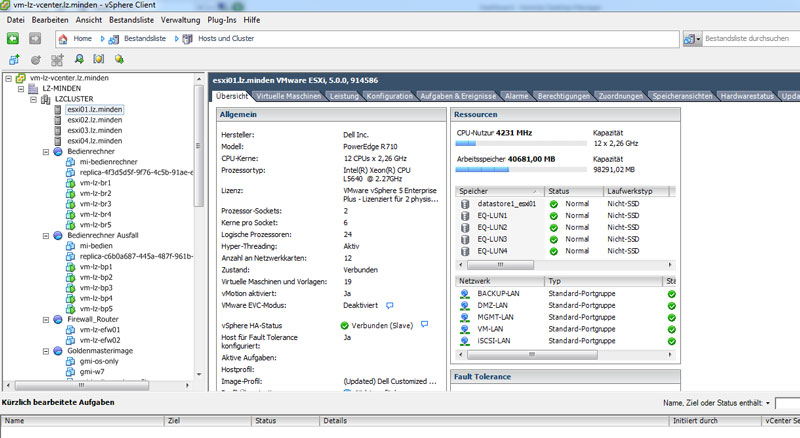Switch to the Konfiguration tab
Image resolution: width=800 pixels, height=438 pixels.
coord(389,96)
